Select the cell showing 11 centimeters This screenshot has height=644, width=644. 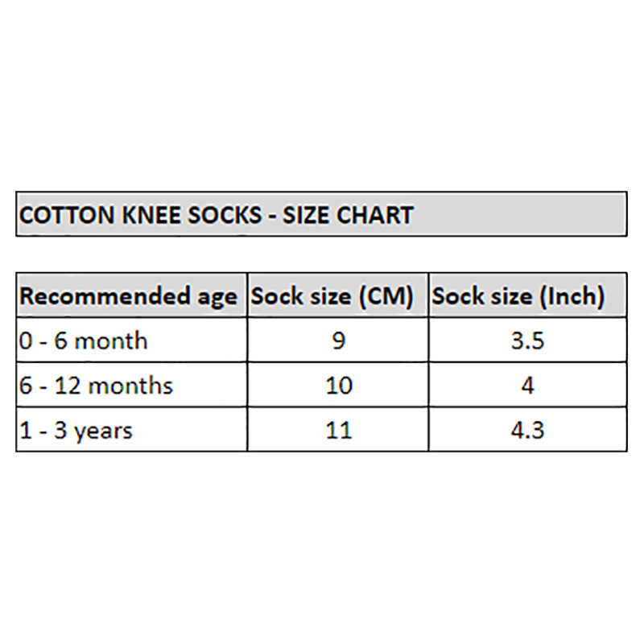(x=338, y=430)
